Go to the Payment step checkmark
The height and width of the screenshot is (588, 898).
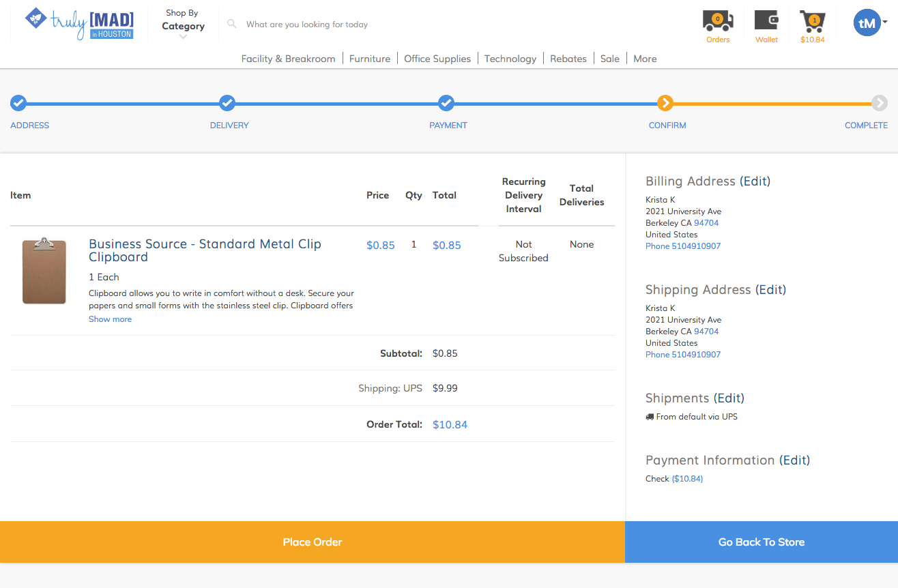[x=446, y=103]
